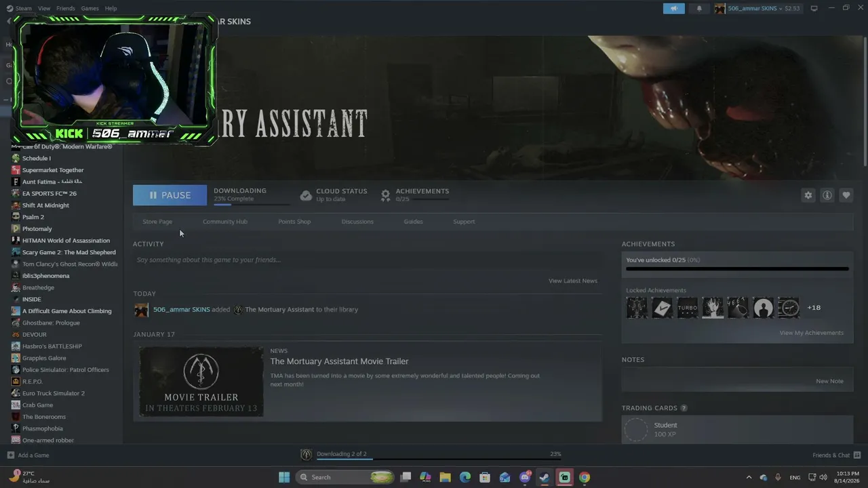This screenshot has width=868, height=488.
Task: Click silhouette locked achievement icon
Action: 763,308
